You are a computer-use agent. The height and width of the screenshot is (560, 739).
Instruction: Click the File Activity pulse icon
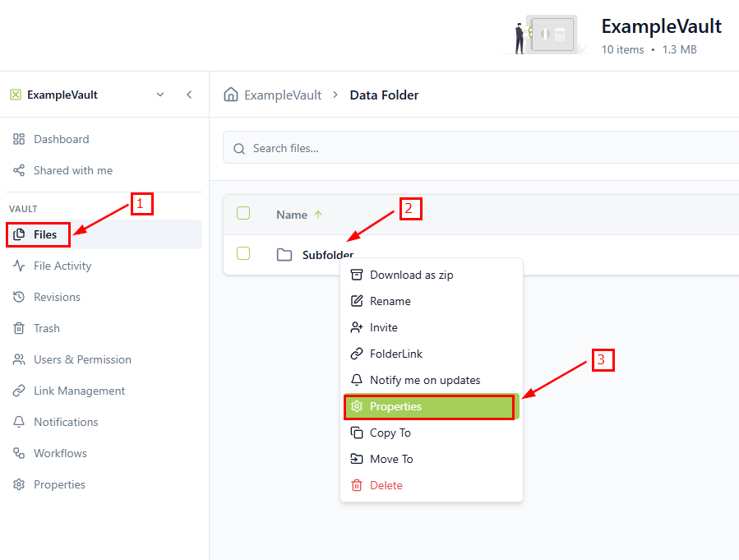19,266
